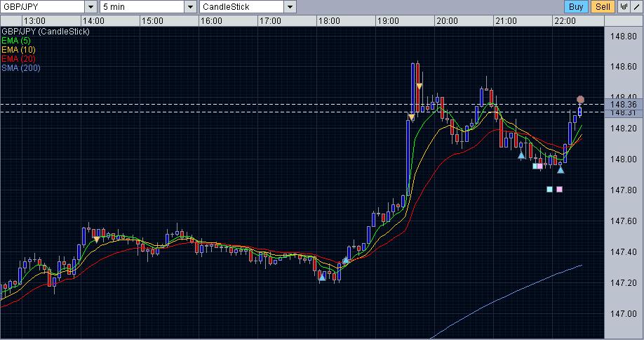Viewport: 644px width, 340px height.
Task: Click the 19:00 time axis label
Action: 388,21
